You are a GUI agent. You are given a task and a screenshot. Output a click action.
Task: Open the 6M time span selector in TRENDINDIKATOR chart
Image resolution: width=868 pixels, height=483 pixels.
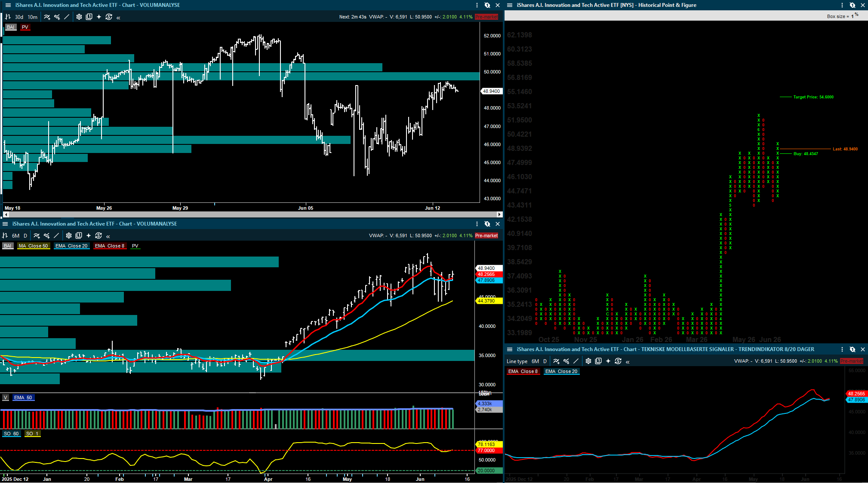535,361
